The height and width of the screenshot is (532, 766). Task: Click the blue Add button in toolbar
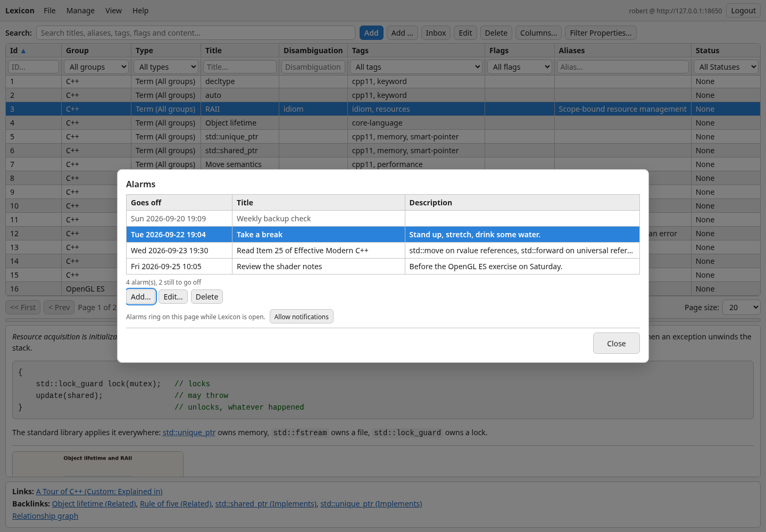[371, 33]
